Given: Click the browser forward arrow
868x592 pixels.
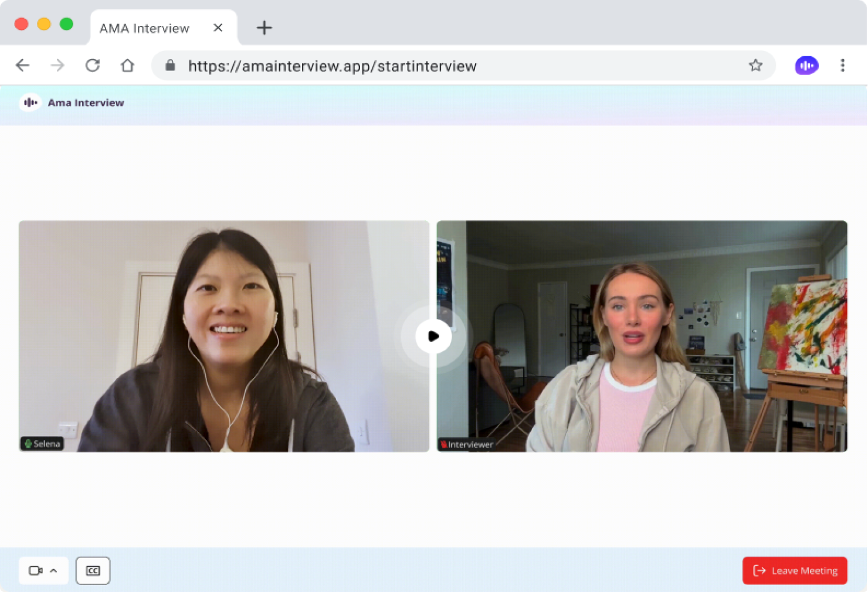Looking at the screenshot, I should 57,66.
